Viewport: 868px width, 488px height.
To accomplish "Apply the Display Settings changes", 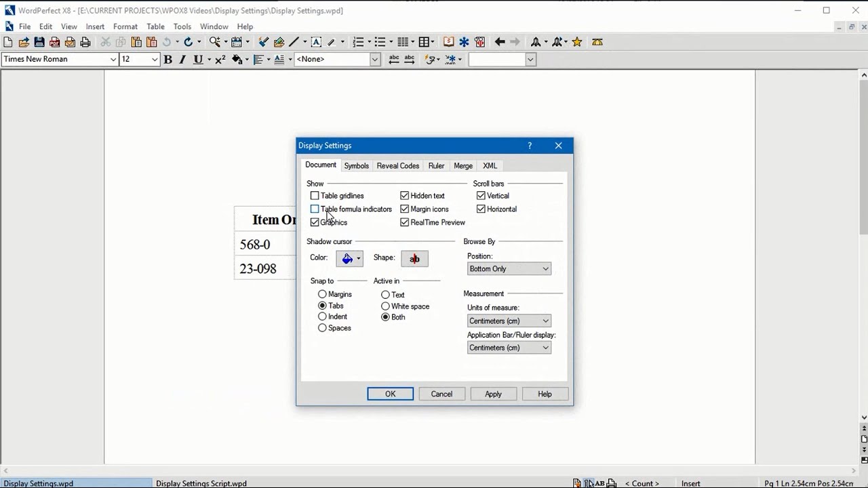I will pyautogui.click(x=493, y=394).
